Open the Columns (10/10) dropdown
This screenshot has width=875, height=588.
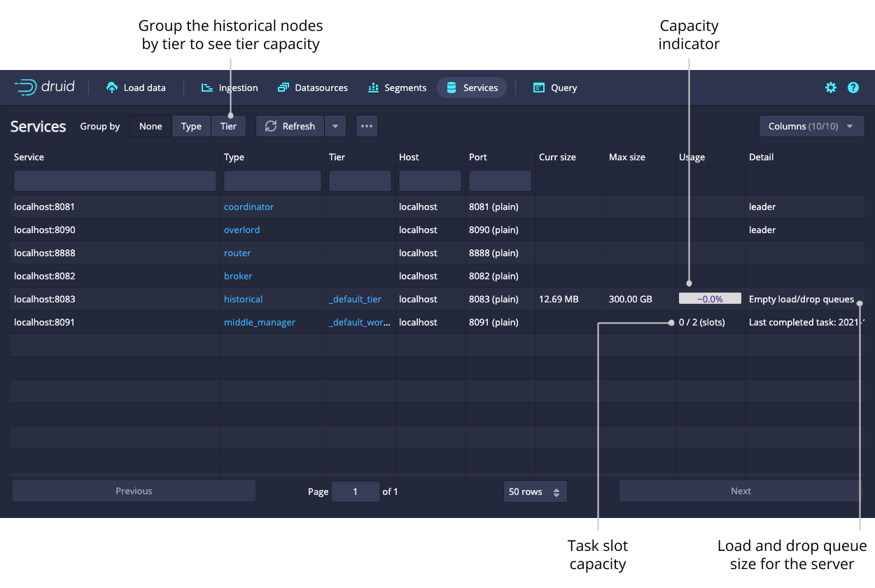[x=811, y=126]
